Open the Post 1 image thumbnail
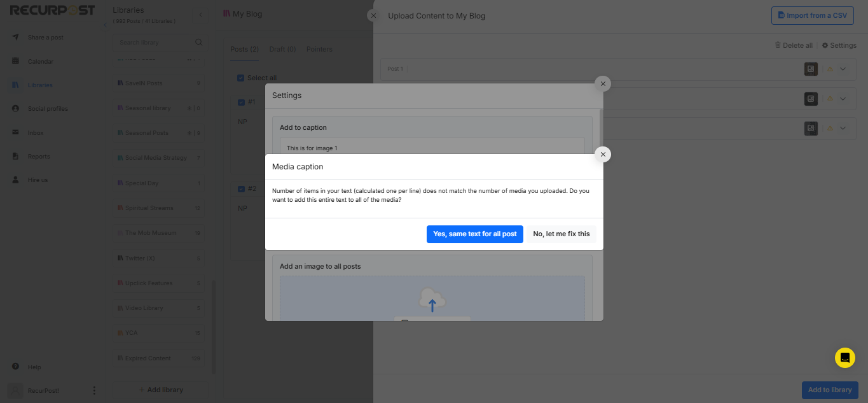Image resolution: width=868 pixels, height=403 pixels. coord(811,69)
